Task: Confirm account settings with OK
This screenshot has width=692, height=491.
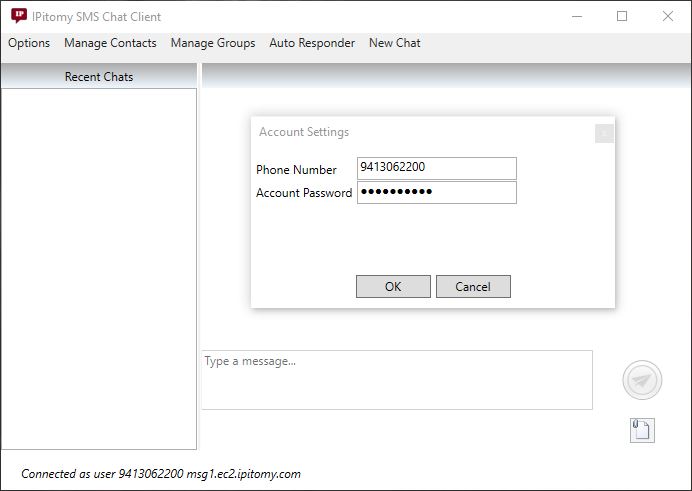Action: coord(393,287)
